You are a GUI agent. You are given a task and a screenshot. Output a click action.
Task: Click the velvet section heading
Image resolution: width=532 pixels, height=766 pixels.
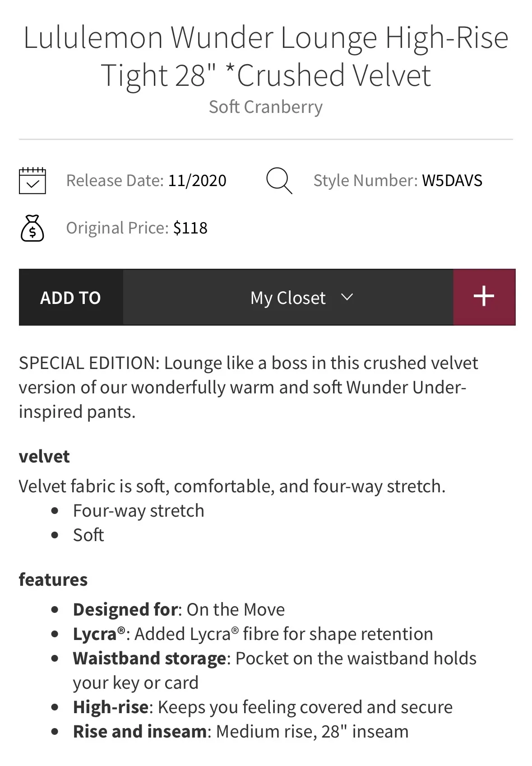[x=43, y=456]
